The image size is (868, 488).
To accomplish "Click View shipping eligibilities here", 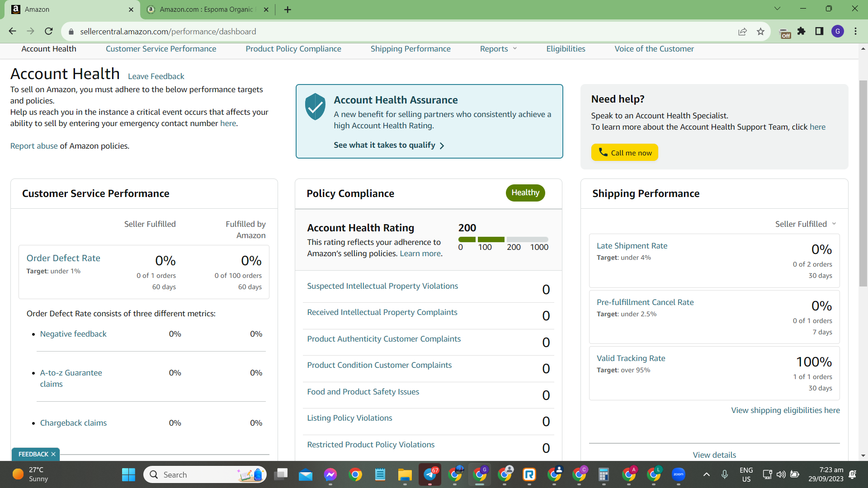I will tap(785, 410).
